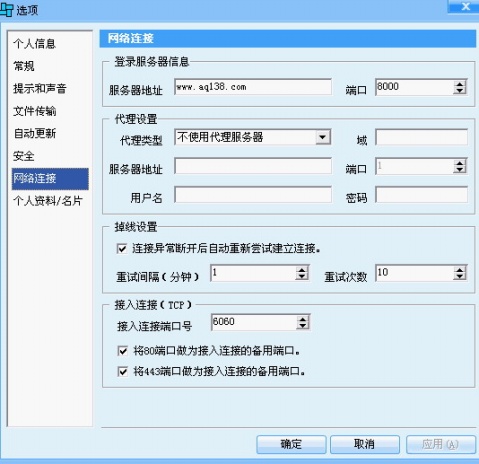
Task: Click the 确定 button
Action: tap(291, 444)
